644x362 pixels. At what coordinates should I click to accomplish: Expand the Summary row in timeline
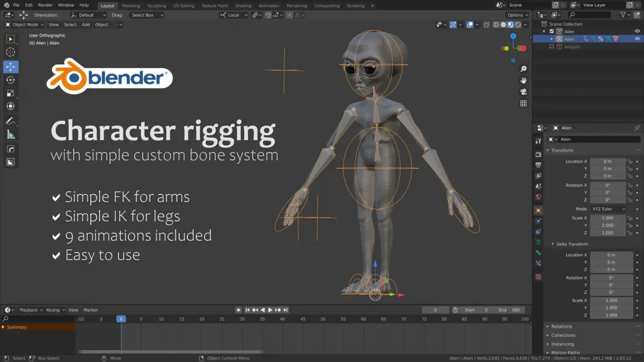[3, 327]
